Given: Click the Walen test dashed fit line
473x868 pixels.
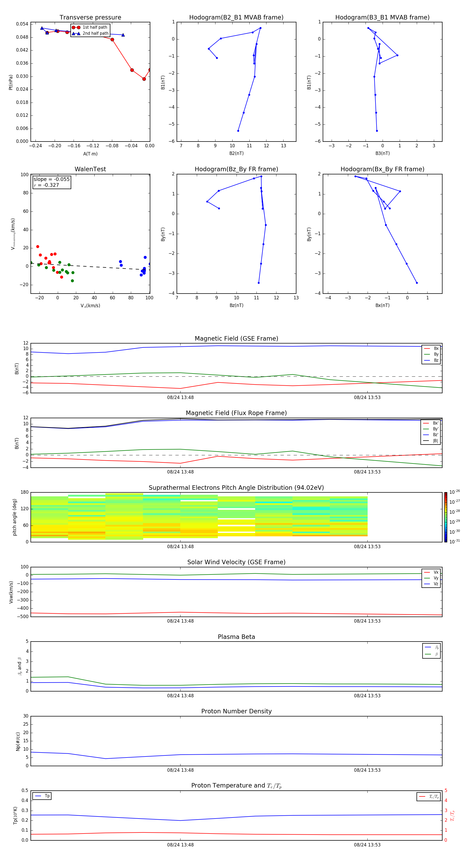Looking at the screenshot, I should pos(90,266).
